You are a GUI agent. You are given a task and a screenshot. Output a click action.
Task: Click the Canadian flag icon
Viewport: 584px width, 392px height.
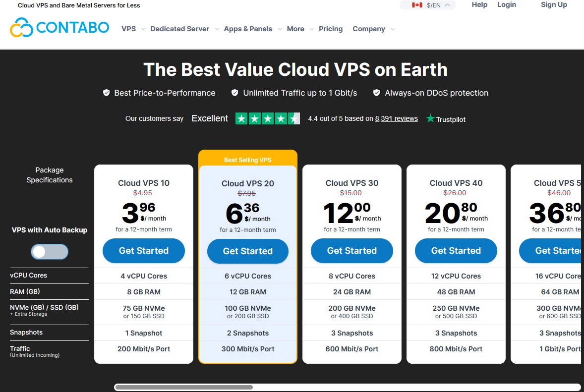tap(417, 5)
